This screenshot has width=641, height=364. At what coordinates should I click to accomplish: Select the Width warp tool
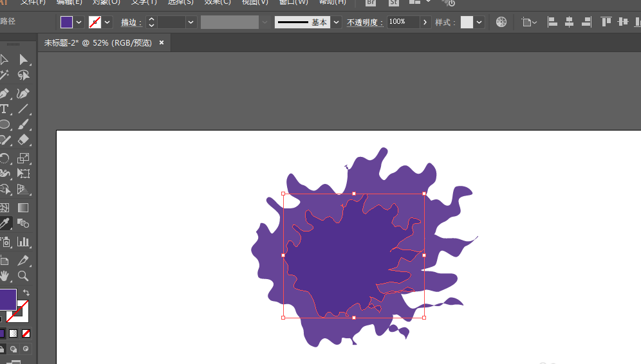(4, 174)
